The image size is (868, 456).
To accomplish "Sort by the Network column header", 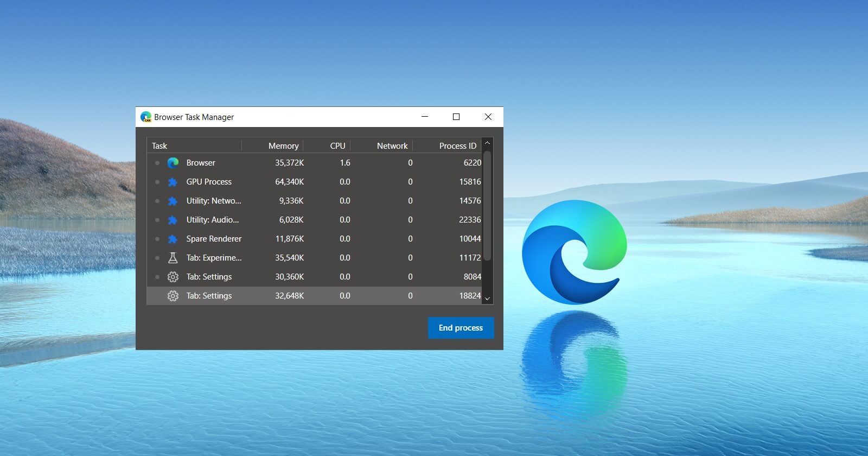I will 392,145.
